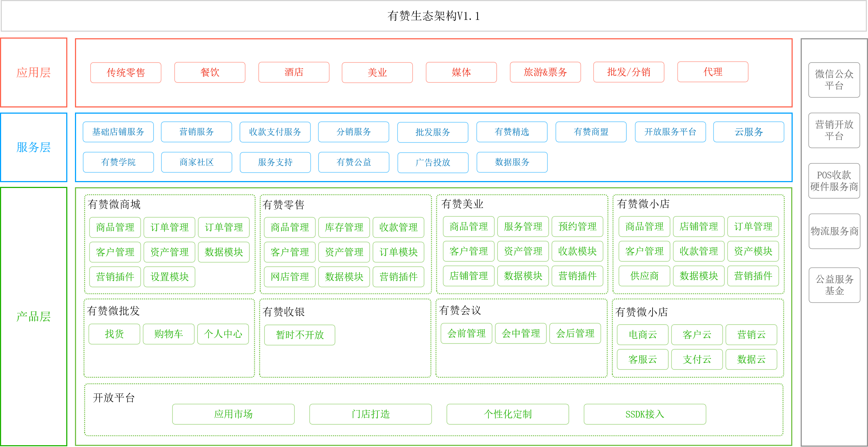Select the 物流服务商 partner box

coord(834,231)
